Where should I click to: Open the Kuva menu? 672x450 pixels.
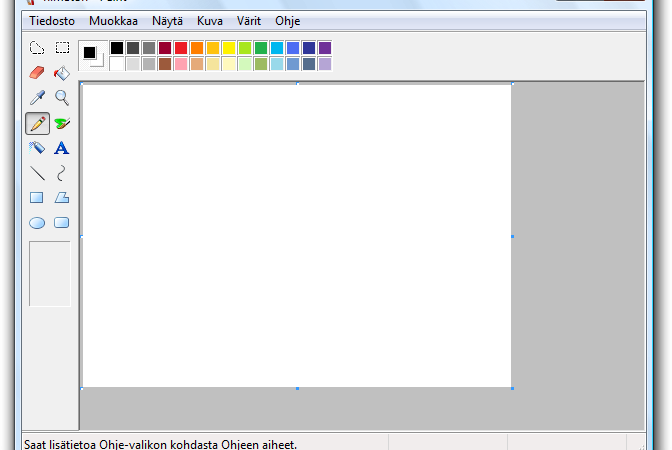(x=210, y=21)
